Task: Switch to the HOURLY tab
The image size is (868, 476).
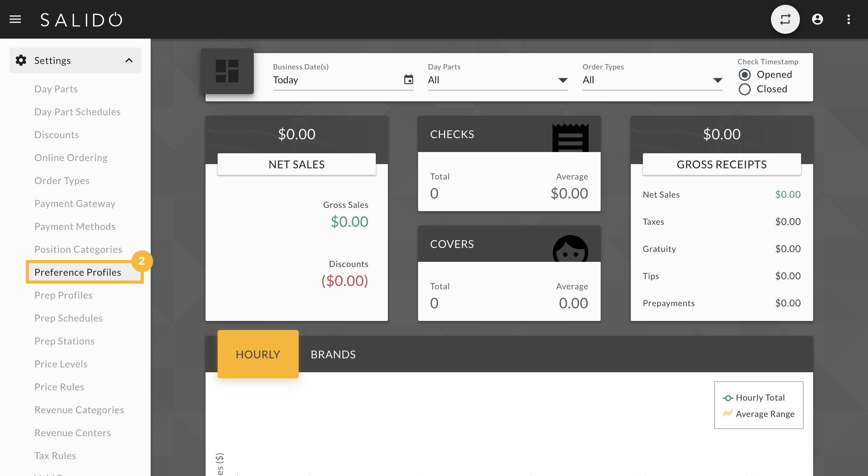Action: [258, 354]
